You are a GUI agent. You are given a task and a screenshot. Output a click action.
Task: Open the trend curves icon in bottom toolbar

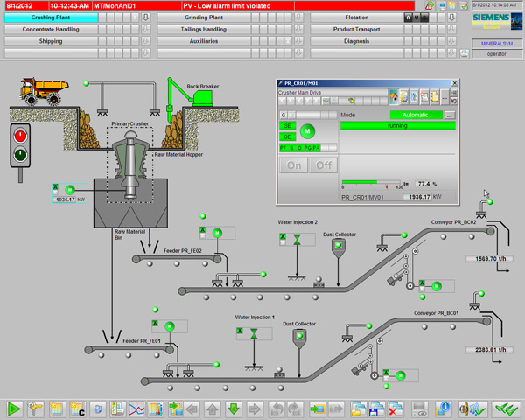(137, 409)
